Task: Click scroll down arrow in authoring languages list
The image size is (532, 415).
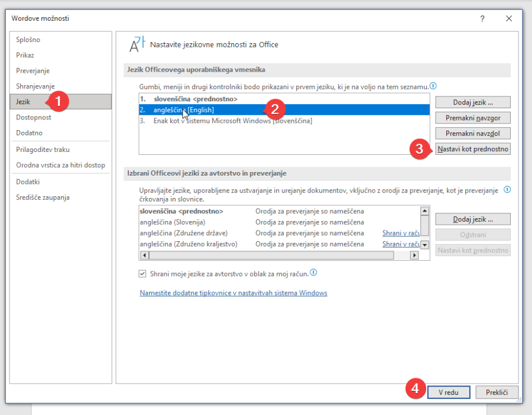Action: click(424, 245)
